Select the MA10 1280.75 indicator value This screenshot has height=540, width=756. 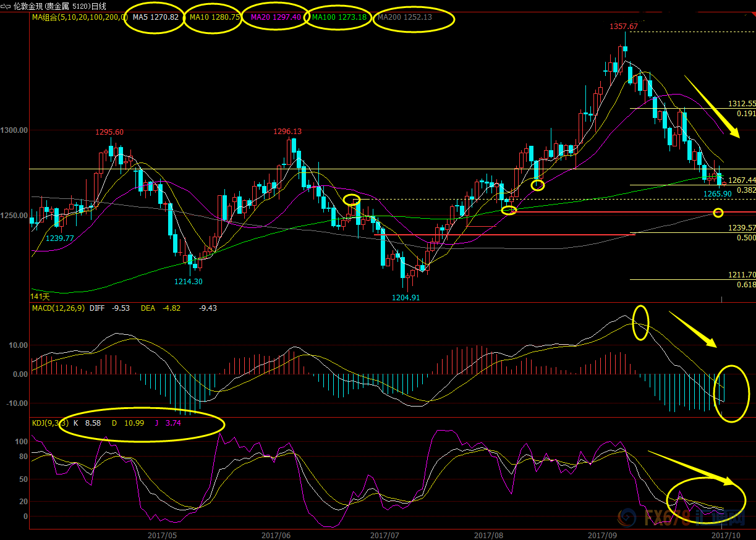point(214,17)
